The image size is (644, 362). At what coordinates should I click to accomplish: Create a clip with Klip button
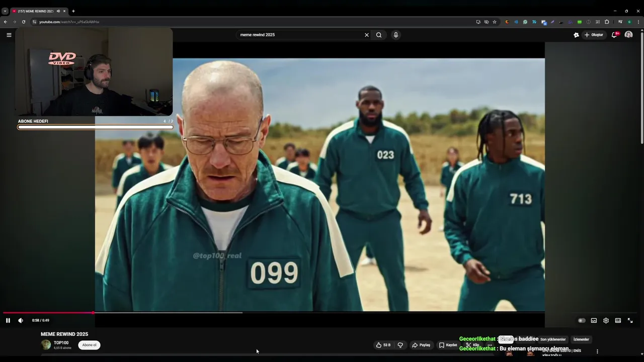click(472, 345)
